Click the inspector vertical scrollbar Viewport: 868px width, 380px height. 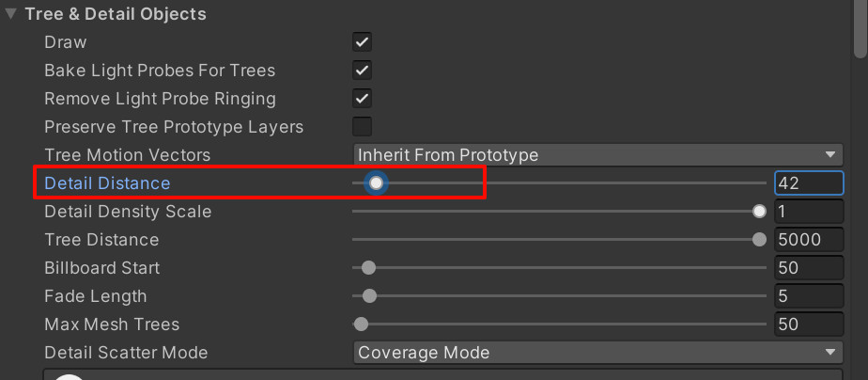[860, 27]
